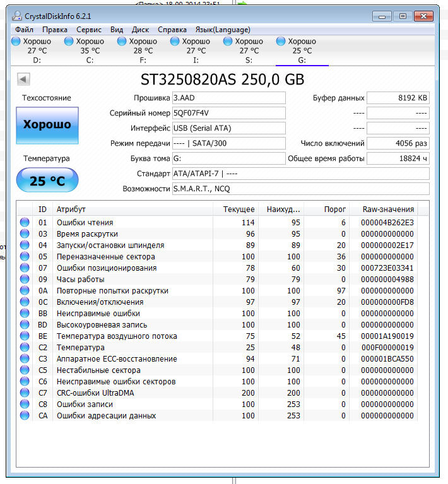
Task: Click the 25 °C temperature button
Action: tap(47, 180)
